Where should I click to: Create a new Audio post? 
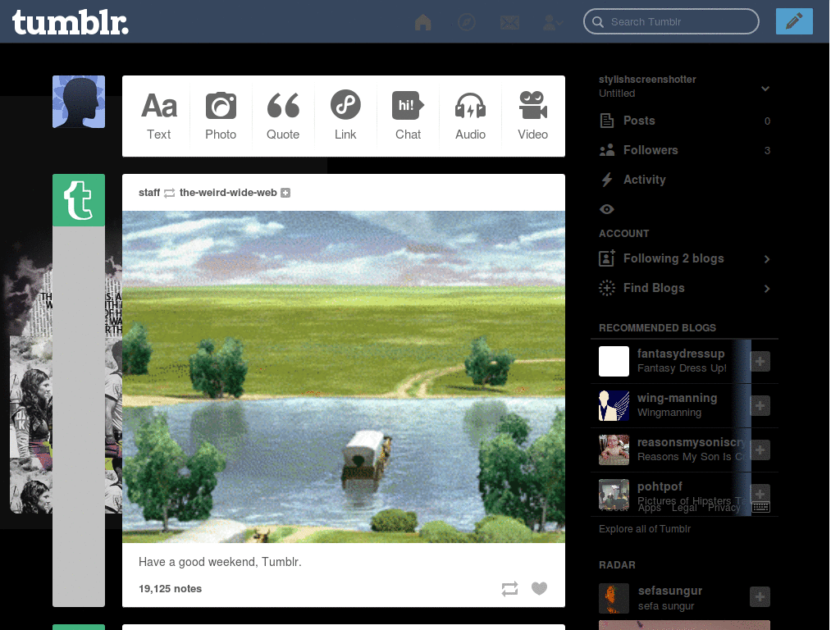(470, 116)
